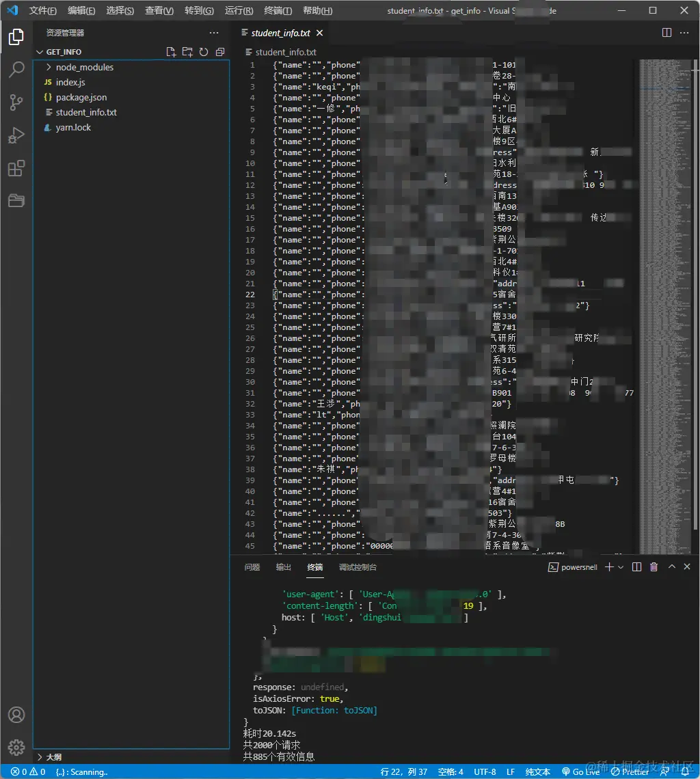Image resolution: width=700 pixels, height=779 pixels.
Task: Open the terminal launch profile dropdown
Action: pyautogui.click(x=621, y=567)
